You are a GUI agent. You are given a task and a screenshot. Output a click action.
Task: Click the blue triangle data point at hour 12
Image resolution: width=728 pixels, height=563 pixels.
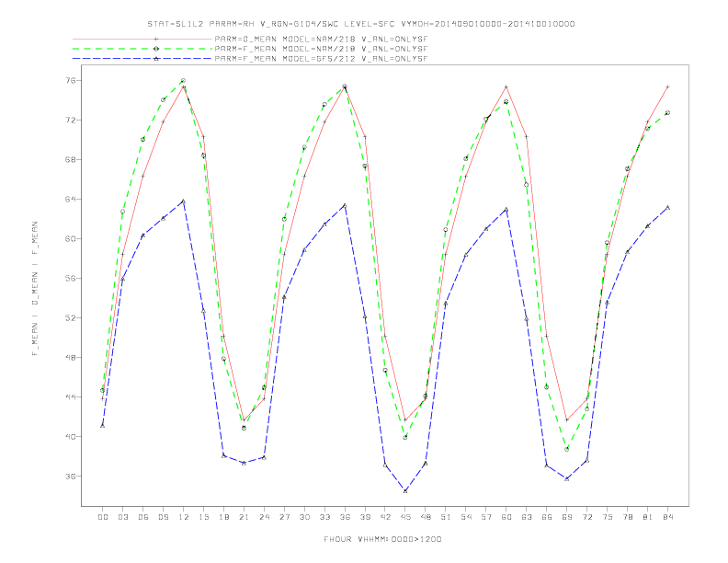click(184, 201)
